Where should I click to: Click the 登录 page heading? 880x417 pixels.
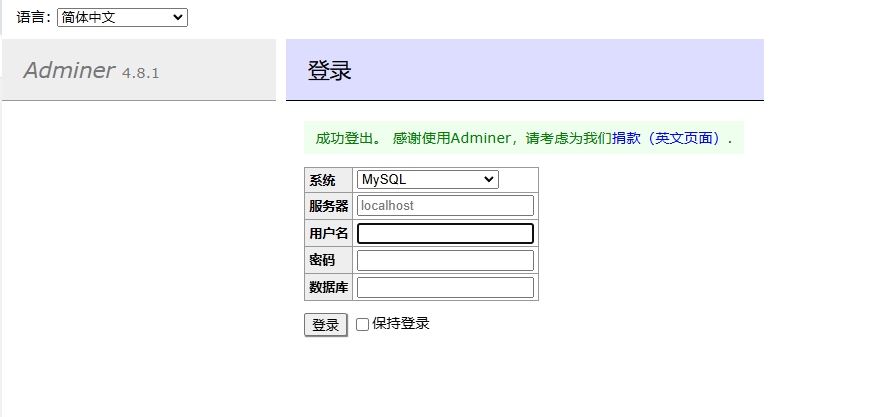(x=329, y=71)
